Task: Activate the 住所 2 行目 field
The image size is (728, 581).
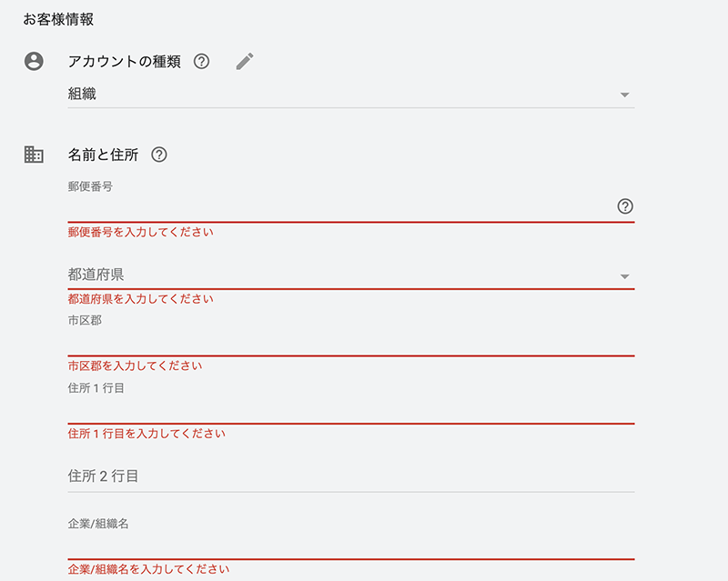Action: (x=351, y=476)
